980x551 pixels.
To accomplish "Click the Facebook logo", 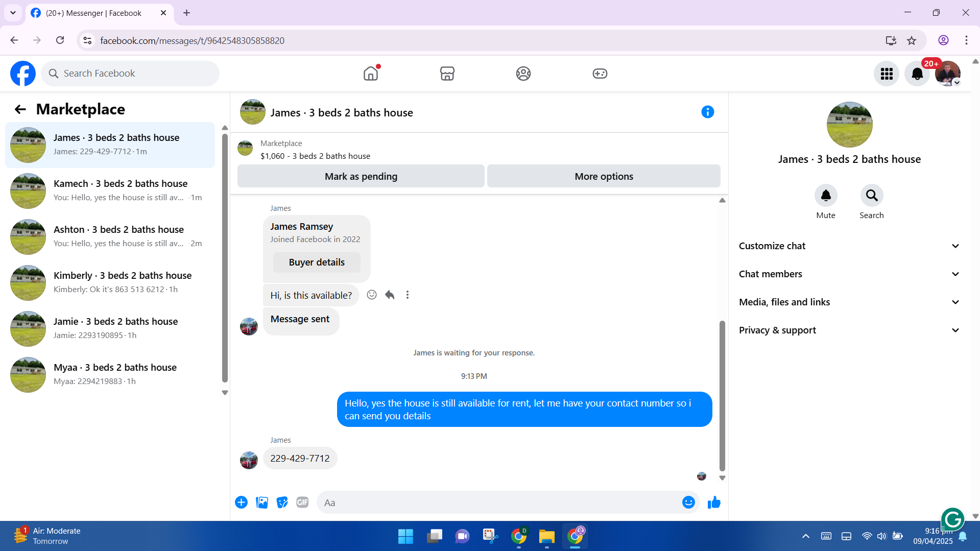I will click(x=23, y=74).
